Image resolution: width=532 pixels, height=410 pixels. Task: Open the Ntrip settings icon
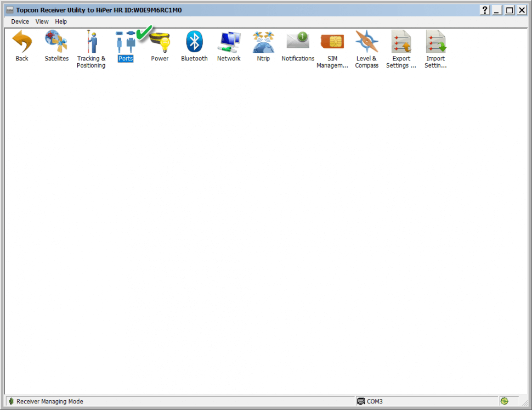(x=263, y=42)
